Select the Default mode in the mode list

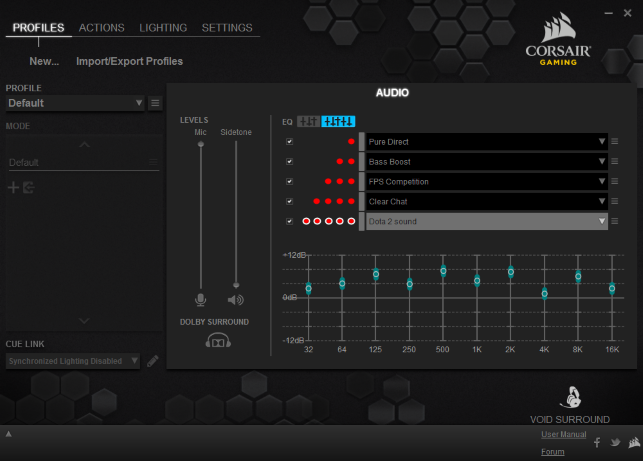[82, 162]
